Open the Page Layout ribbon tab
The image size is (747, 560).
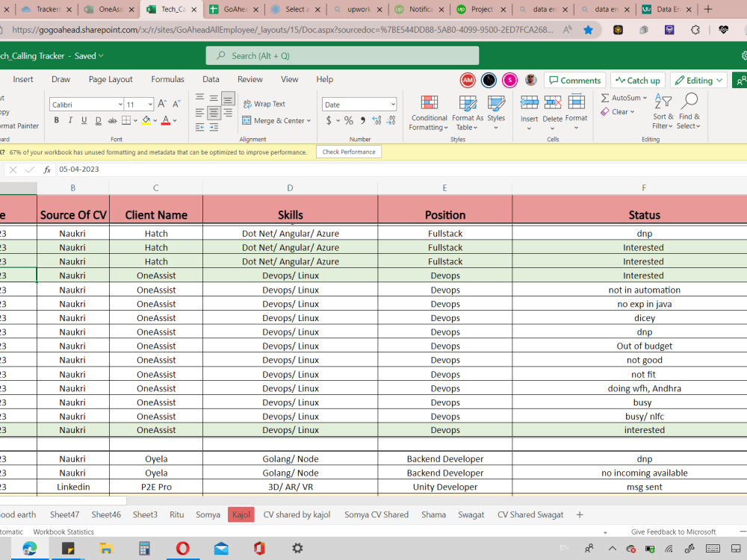(x=111, y=80)
